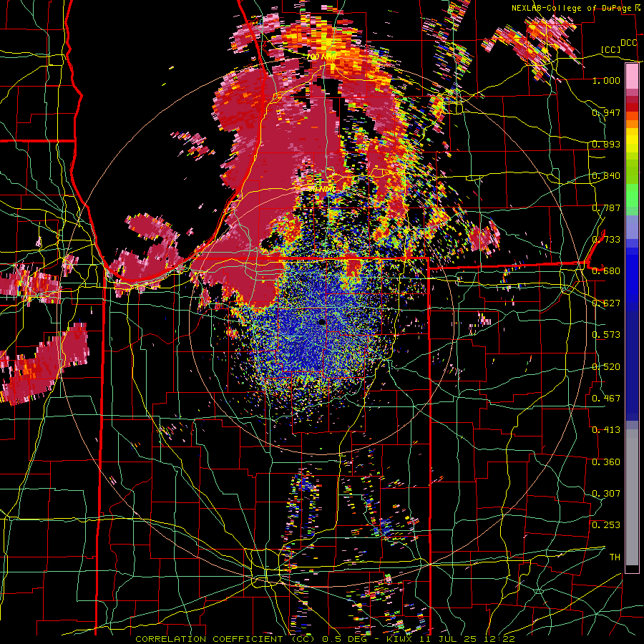This screenshot has height=644, width=644.
Task: Click the black radar site dot at center
Action: (321, 323)
